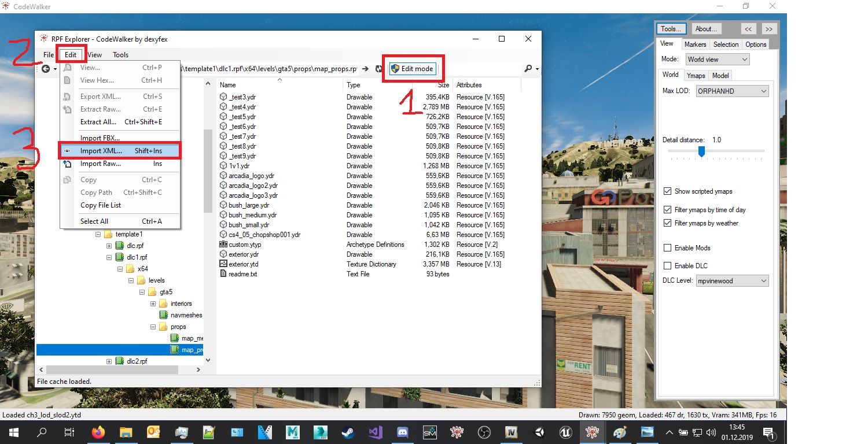
Task: Choose Import XML... from Edit menu
Action: 120,151
